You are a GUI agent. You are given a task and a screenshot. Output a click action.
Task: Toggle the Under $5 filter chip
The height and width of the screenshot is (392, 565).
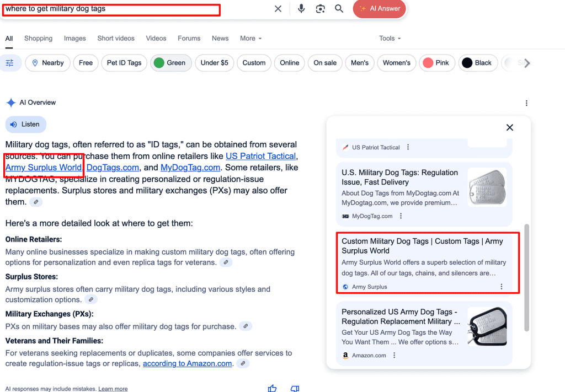point(215,63)
